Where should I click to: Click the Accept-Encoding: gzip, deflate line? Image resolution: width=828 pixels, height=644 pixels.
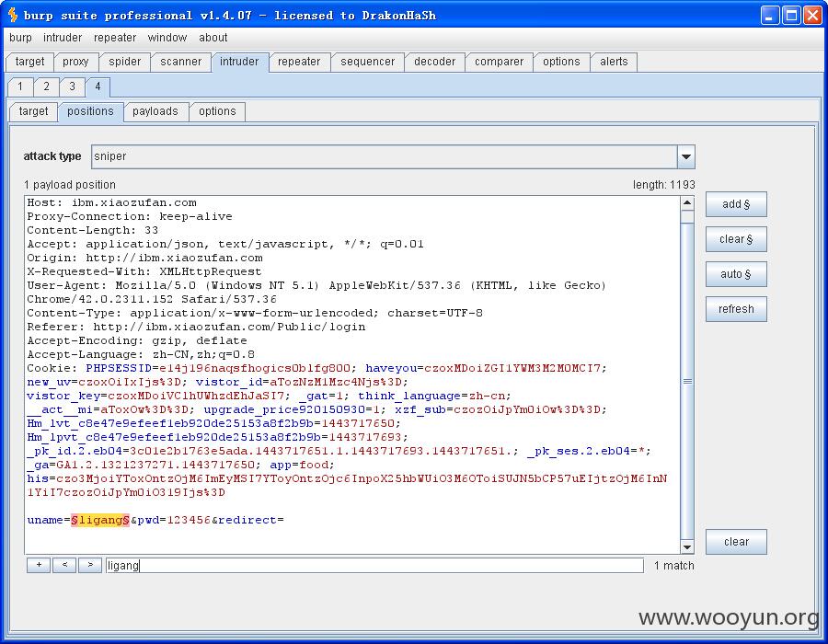[x=137, y=340]
